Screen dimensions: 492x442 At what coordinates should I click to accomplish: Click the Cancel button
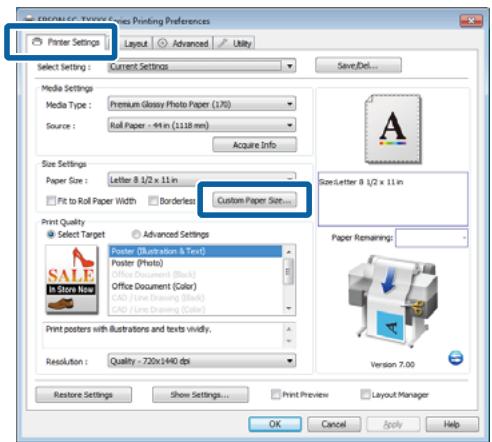[334, 424]
